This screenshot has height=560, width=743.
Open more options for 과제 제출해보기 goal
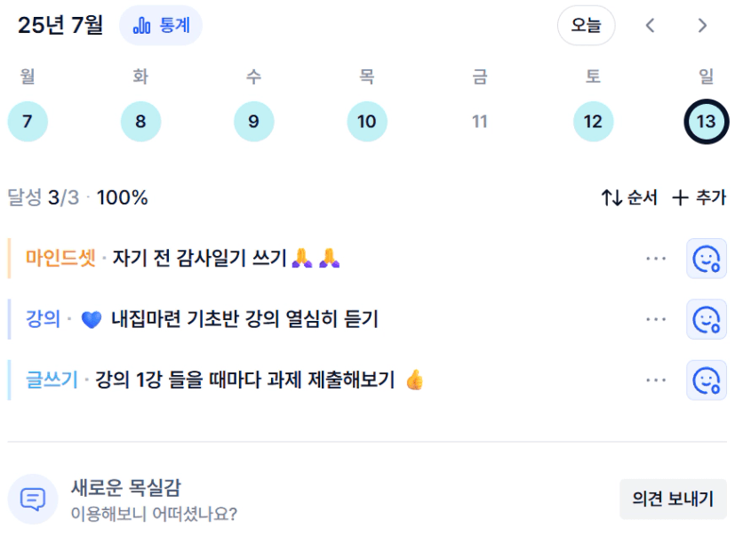(x=656, y=380)
